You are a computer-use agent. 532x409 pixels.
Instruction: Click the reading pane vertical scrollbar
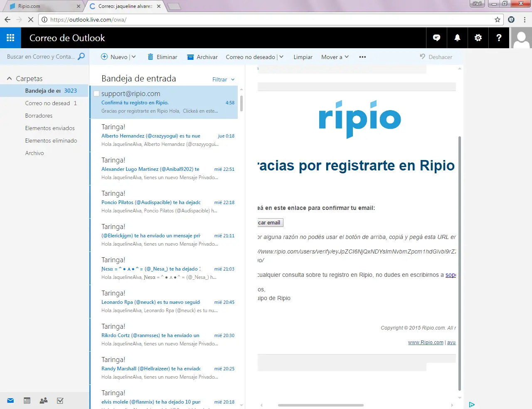coord(459,264)
